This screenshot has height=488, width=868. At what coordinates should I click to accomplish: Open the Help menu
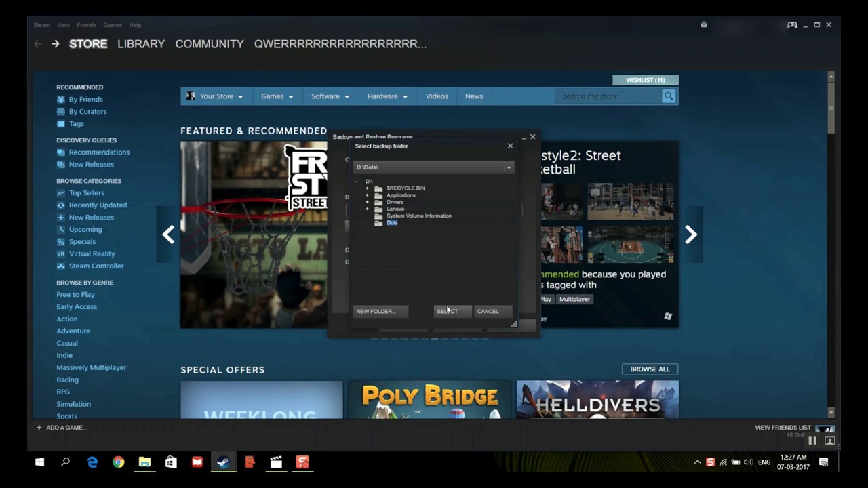[x=135, y=25]
